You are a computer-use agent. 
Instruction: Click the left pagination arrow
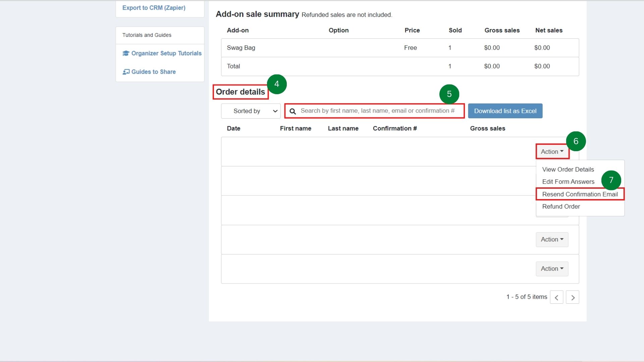[556, 297]
